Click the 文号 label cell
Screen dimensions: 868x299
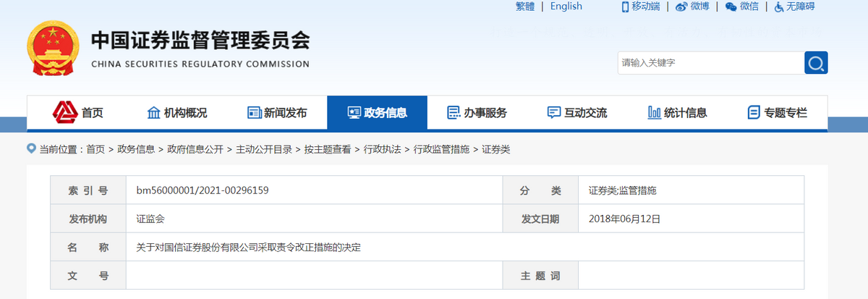[x=88, y=276]
